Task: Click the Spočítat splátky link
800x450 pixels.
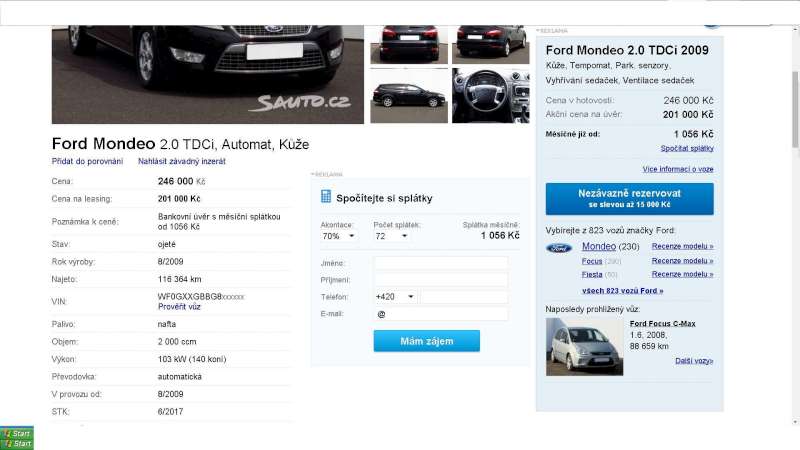Action: click(x=687, y=148)
